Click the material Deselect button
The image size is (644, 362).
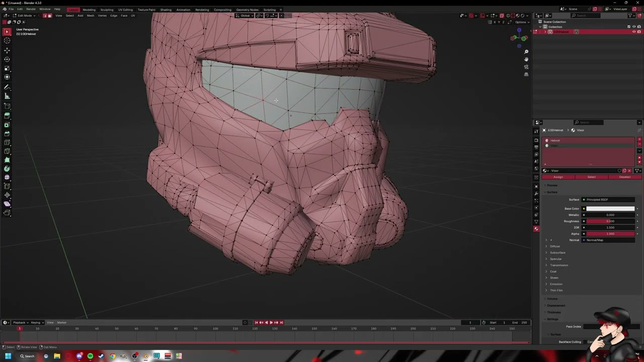click(624, 177)
